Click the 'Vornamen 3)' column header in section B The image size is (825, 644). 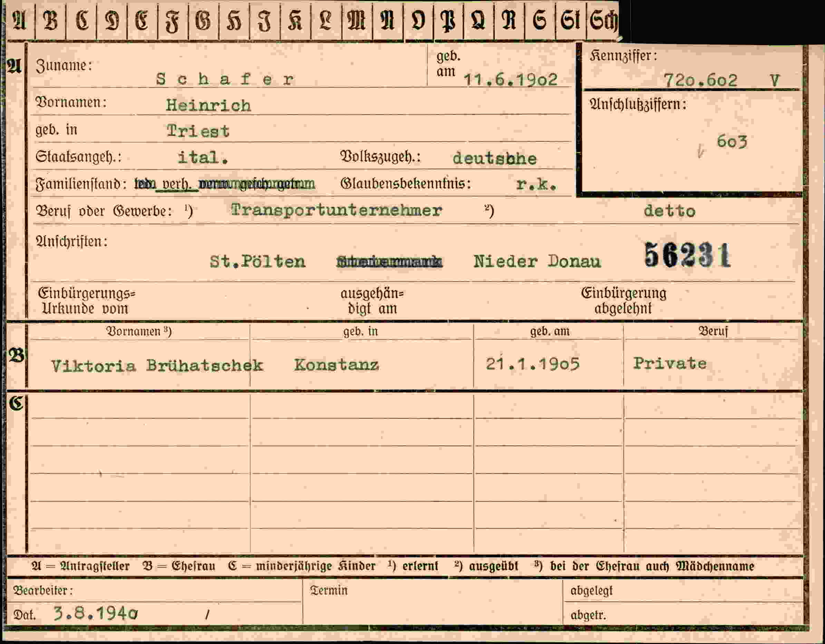pyautogui.click(x=139, y=331)
